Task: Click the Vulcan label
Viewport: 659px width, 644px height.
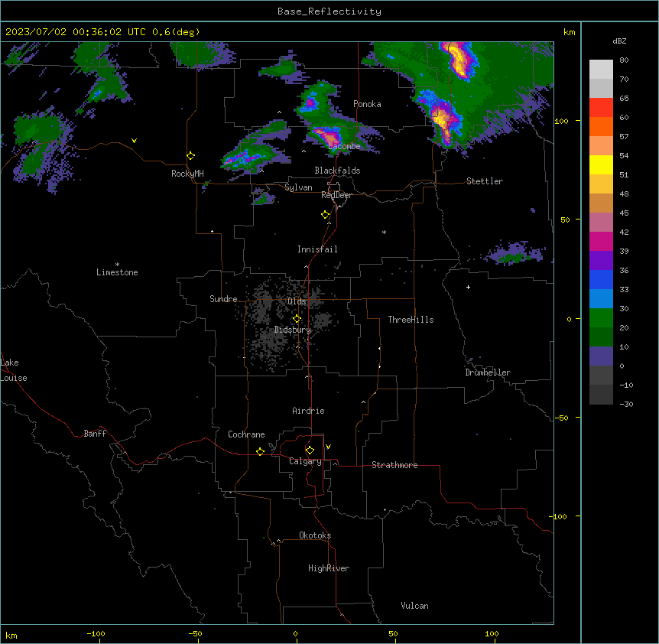Action: [x=414, y=606]
